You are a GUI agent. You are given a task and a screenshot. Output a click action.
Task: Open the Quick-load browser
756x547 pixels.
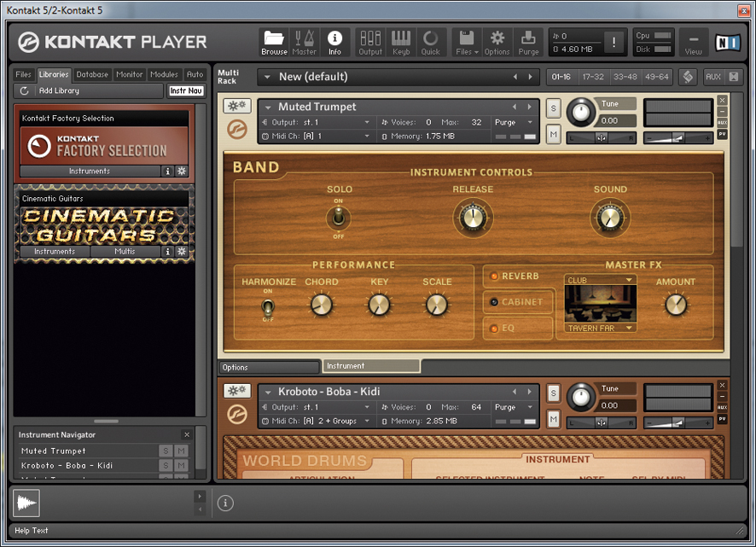click(430, 43)
